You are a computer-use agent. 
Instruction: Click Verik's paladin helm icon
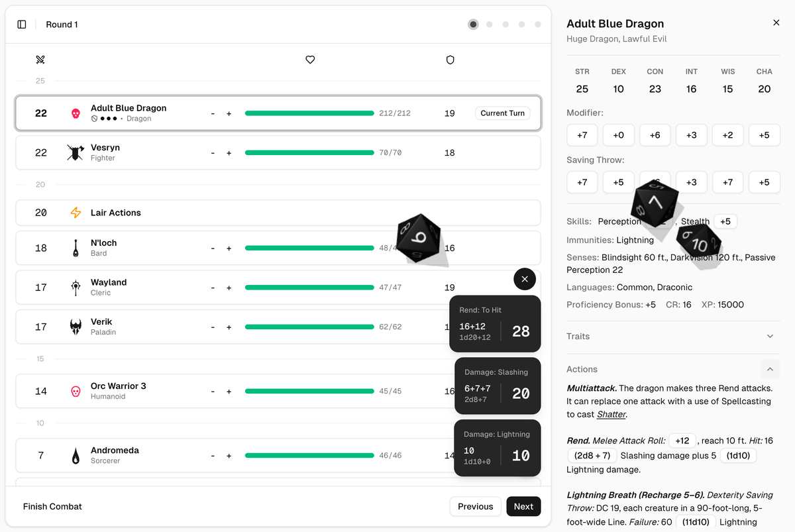(74, 326)
